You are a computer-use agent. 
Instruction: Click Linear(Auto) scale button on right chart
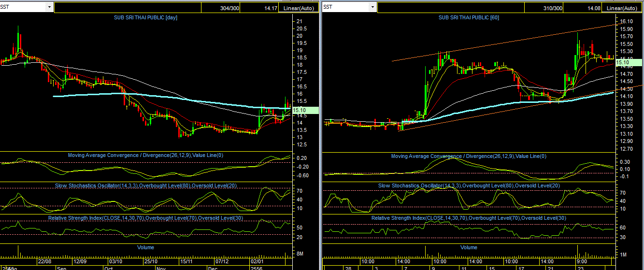621,8
